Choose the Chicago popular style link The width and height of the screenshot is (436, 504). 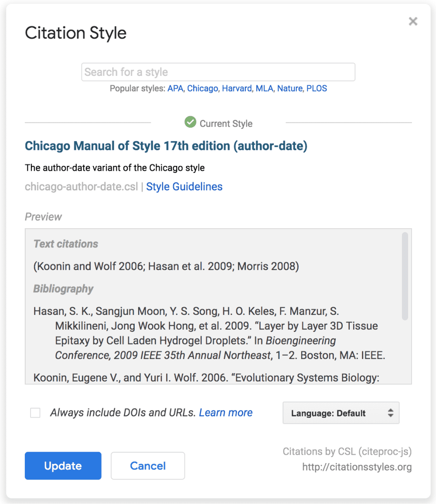[202, 88]
